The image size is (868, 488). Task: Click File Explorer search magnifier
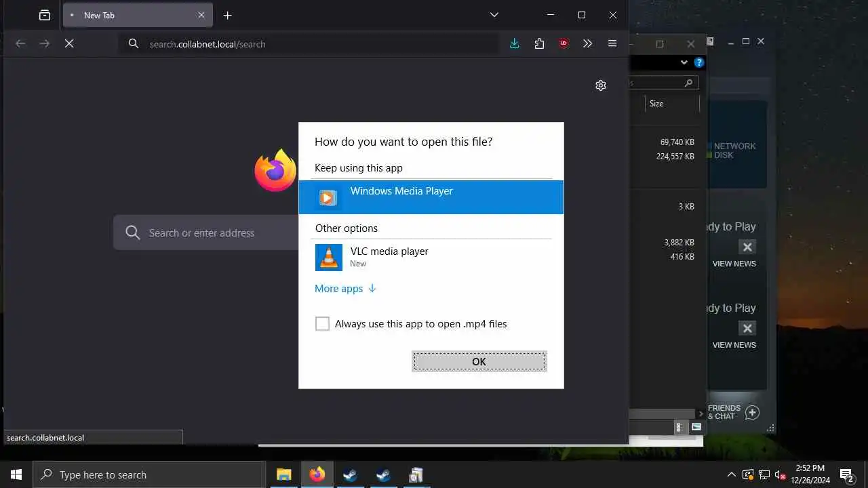(x=688, y=83)
